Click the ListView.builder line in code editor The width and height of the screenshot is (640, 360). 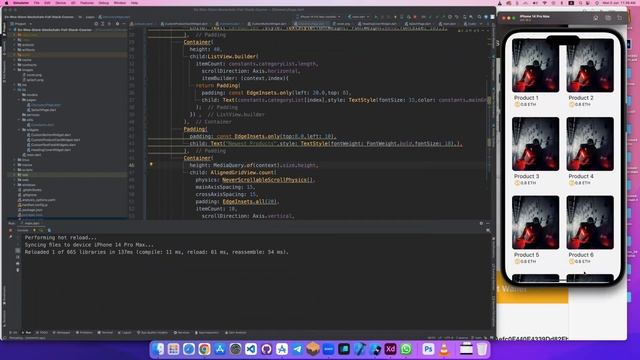pos(224,56)
